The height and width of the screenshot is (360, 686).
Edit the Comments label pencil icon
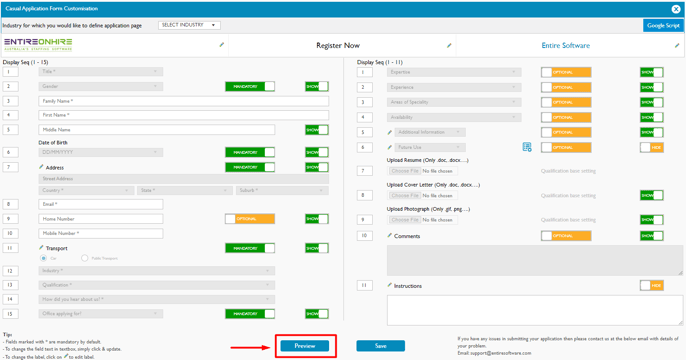[389, 235]
